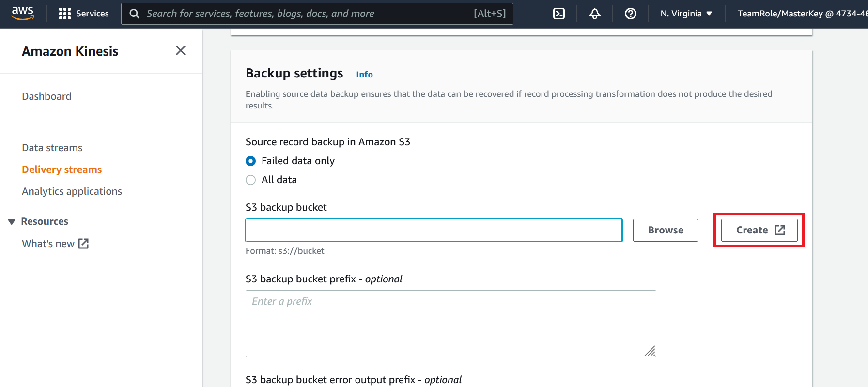Screen dimensions: 868x387
Task: Open Delivery streams page
Action: [x=62, y=170]
